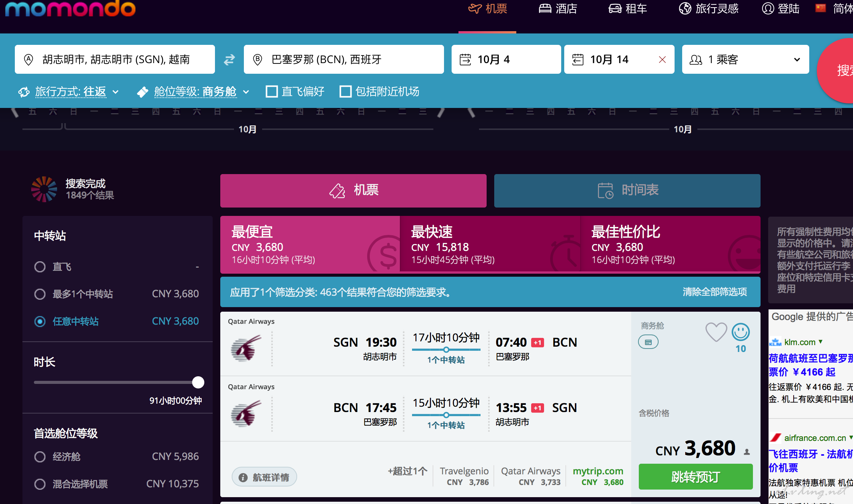Viewport: 853px width, 504px height.
Task: Open klm.com ad link
Action: (x=799, y=342)
